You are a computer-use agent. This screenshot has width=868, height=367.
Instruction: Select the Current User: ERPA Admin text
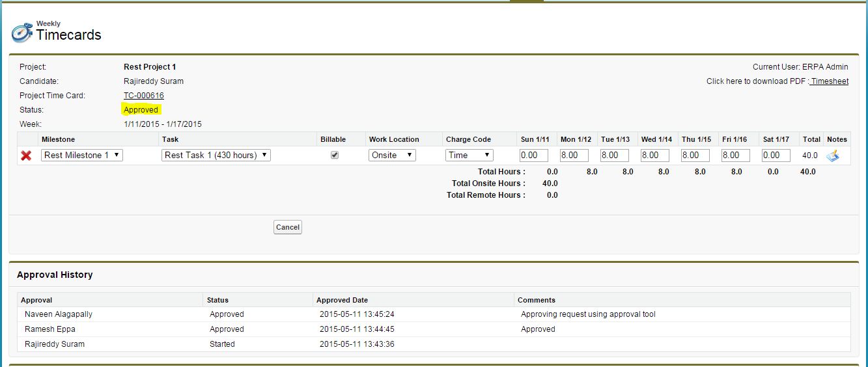tap(800, 67)
